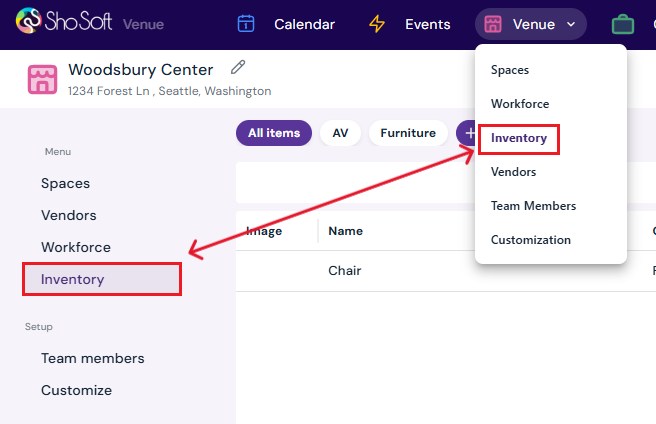Filter inventory by Furniture category
This screenshot has width=656, height=424.
[x=408, y=132]
